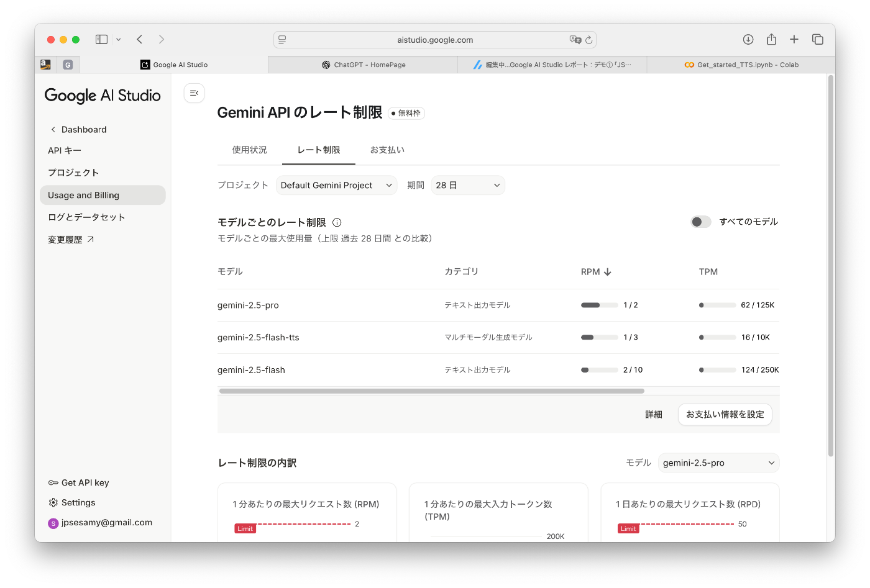Click the マルチモーダル生成モデル category cell
The height and width of the screenshot is (588, 870).
click(488, 338)
